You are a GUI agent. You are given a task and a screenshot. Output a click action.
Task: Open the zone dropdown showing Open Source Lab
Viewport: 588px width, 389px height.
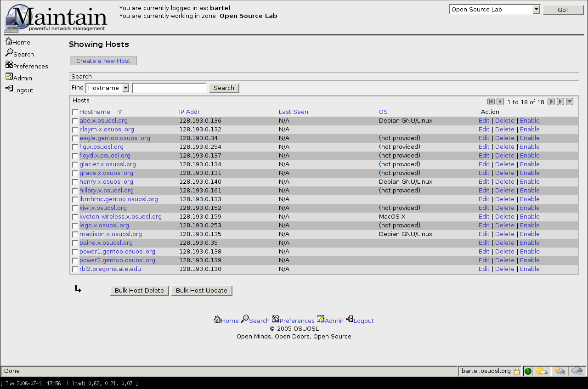[494, 10]
